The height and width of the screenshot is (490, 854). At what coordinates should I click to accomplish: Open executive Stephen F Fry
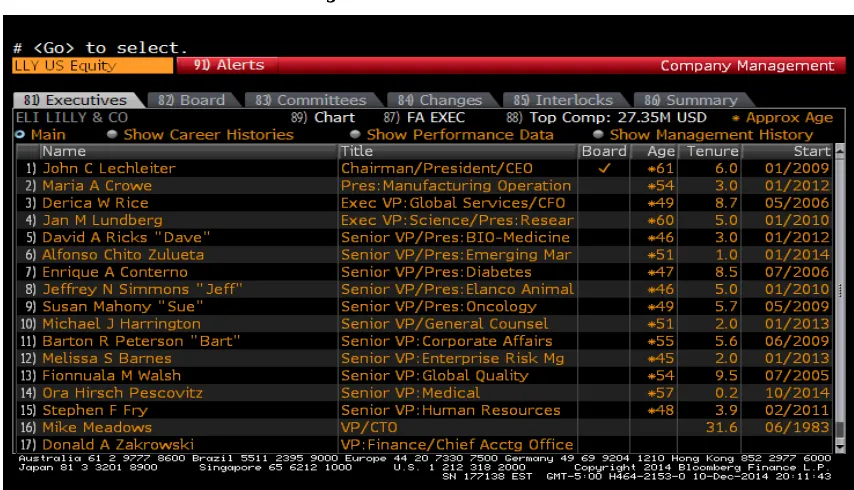coord(95,410)
